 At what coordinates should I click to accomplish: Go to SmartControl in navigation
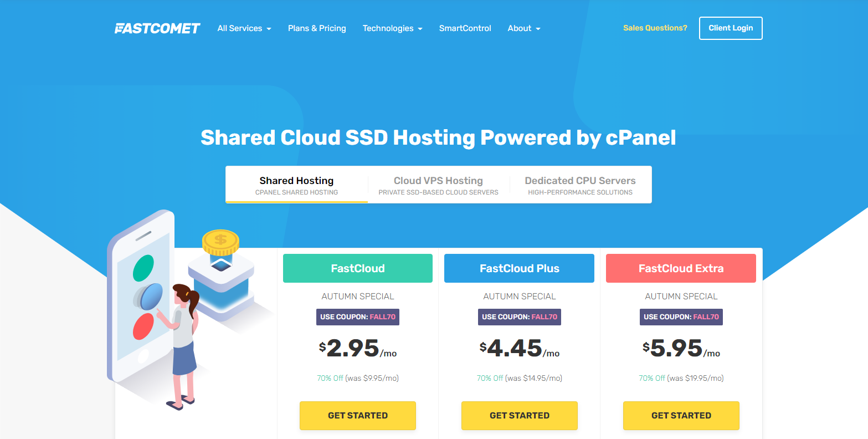(465, 28)
